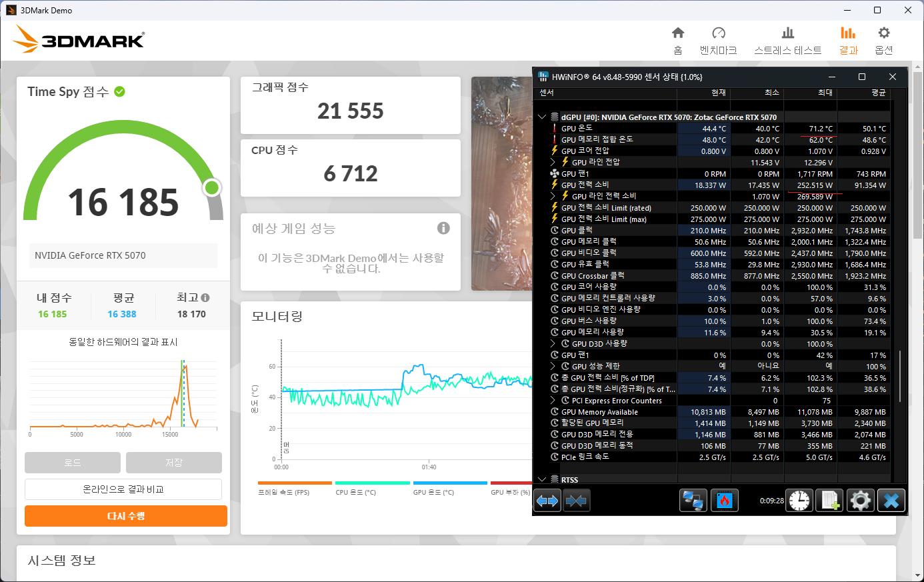Collapse the dGPU NVIDIA GeForce RTX 5070 group

[542, 117]
